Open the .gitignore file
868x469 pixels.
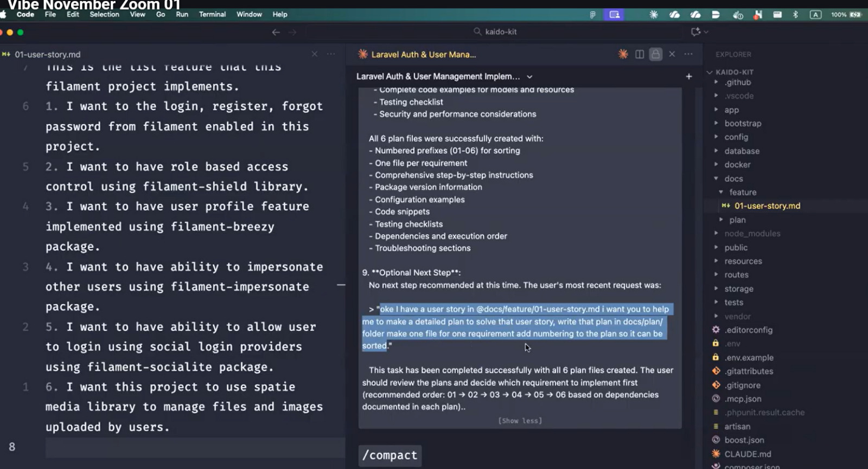[742, 386]
